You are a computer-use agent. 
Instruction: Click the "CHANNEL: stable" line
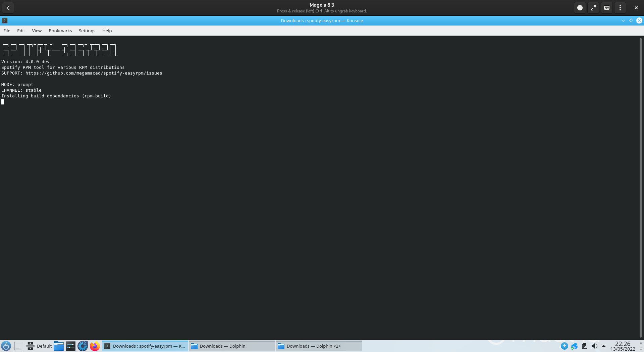pos(21,90)
